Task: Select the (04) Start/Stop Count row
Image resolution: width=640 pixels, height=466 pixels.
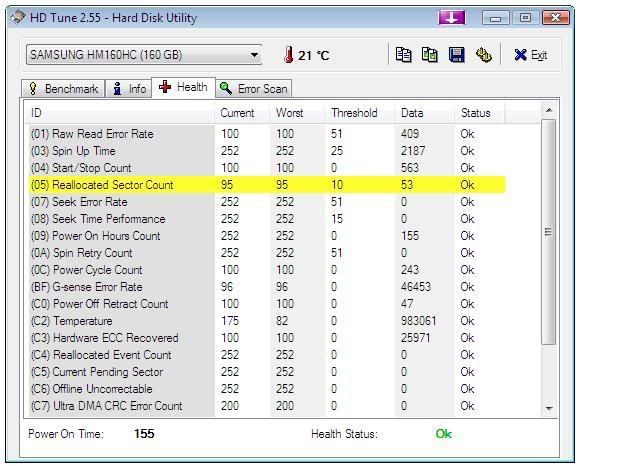Action: pyautogui.click(x=265, y=168)
